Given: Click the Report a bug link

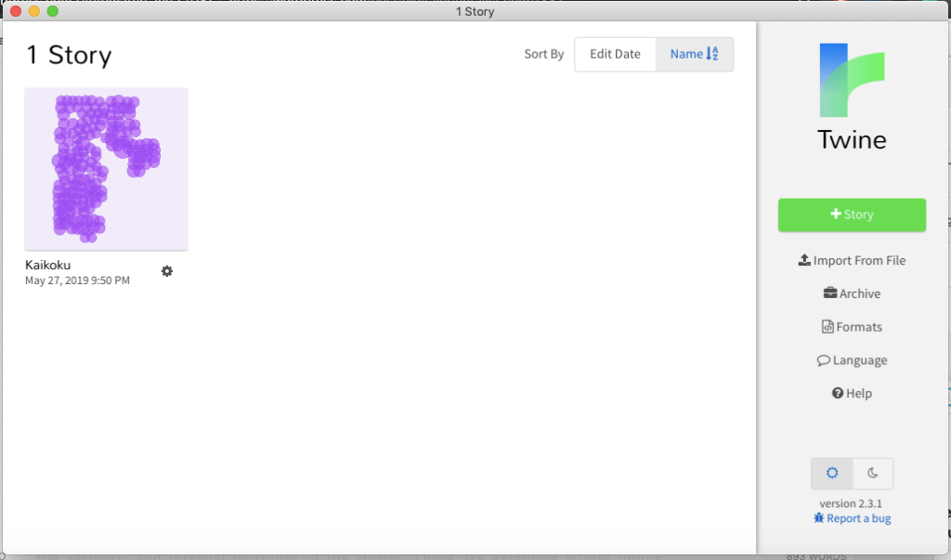Looking at the screenshot, I should click(852, 519).
